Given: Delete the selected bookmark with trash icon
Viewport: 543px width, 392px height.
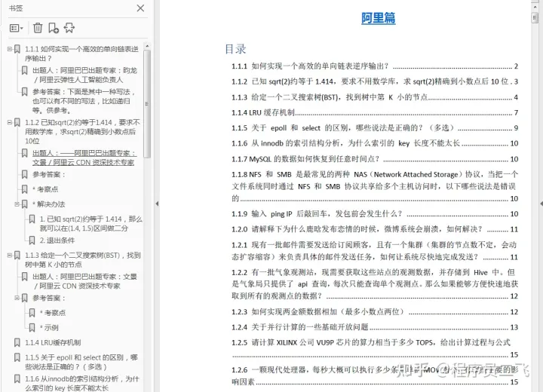Looking at the screenshot, I should coord(38,28).
